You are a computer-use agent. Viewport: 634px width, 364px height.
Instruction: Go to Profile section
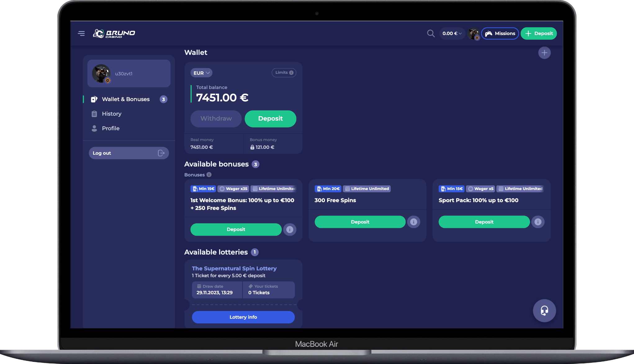pyautogui.click(x=110, y=128)
